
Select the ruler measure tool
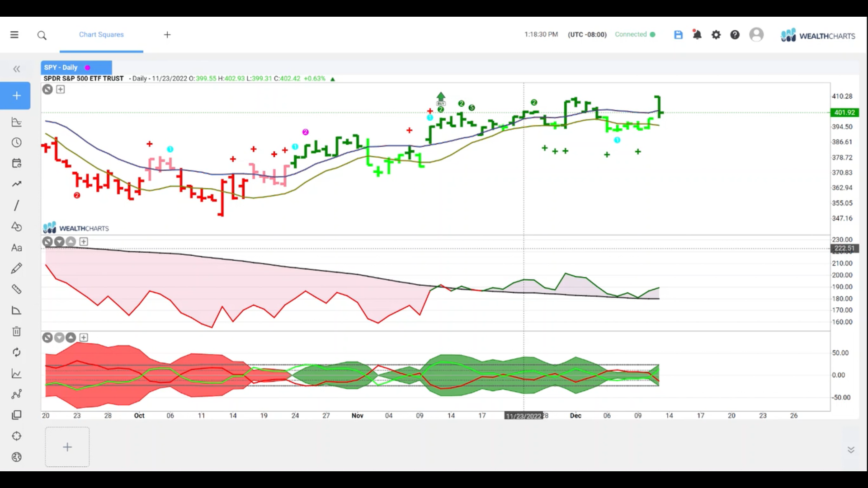coord(17,289)
